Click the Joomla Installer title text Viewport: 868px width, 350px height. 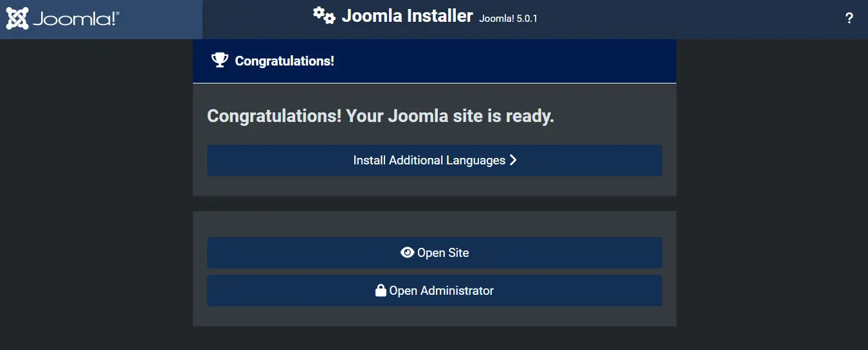point(407,16)
